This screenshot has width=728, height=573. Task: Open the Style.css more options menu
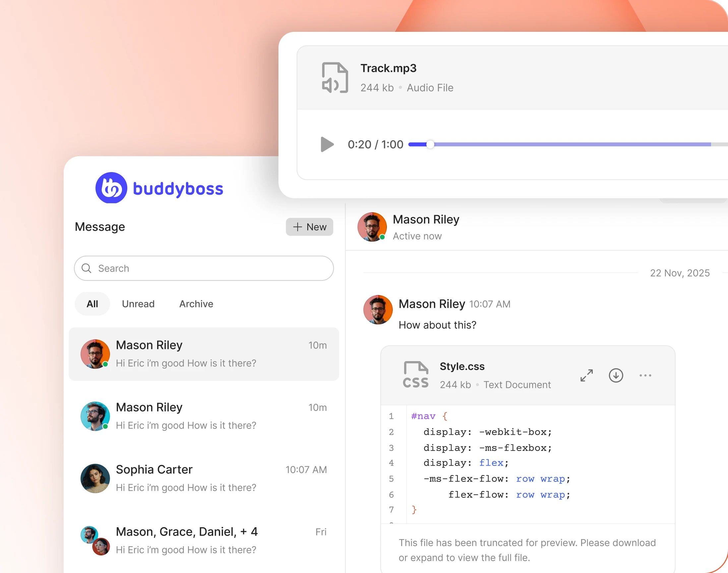[x=645, y=375]
